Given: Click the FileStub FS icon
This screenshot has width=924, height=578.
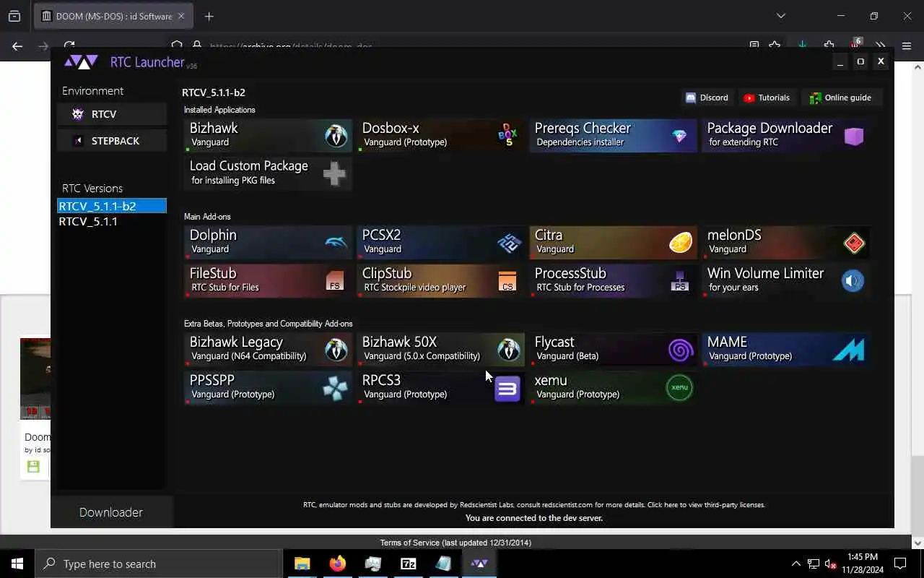Looking at the screenshot, I should tap(335, 281).
